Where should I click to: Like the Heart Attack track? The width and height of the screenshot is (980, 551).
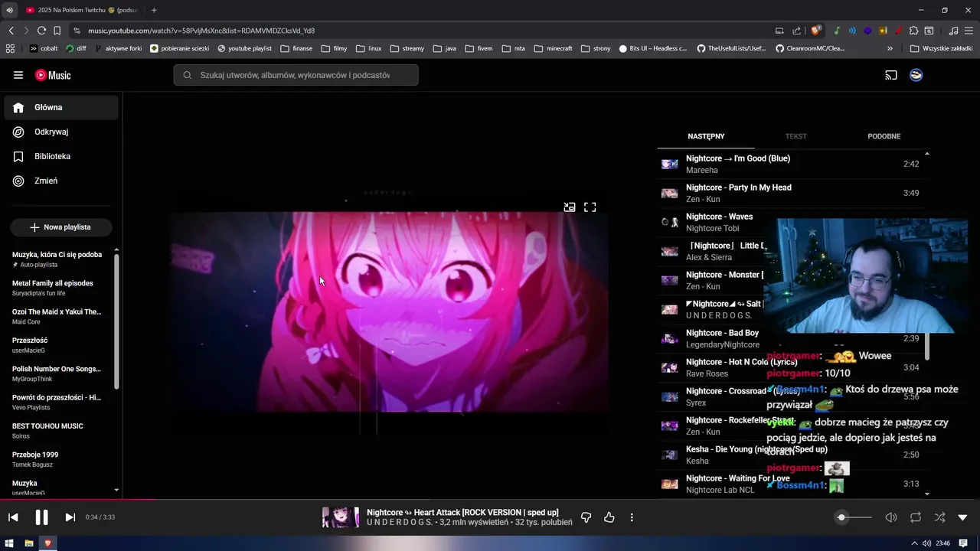[609, 517]
